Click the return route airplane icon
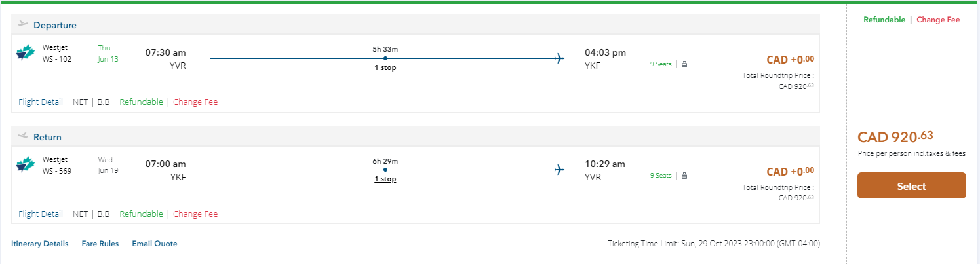 tap(559, 170)
